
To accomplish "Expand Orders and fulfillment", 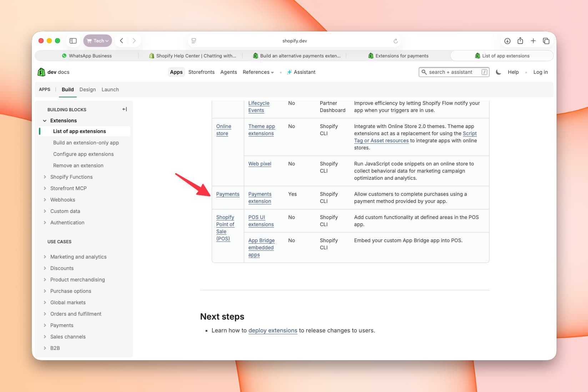I will 45,314.
